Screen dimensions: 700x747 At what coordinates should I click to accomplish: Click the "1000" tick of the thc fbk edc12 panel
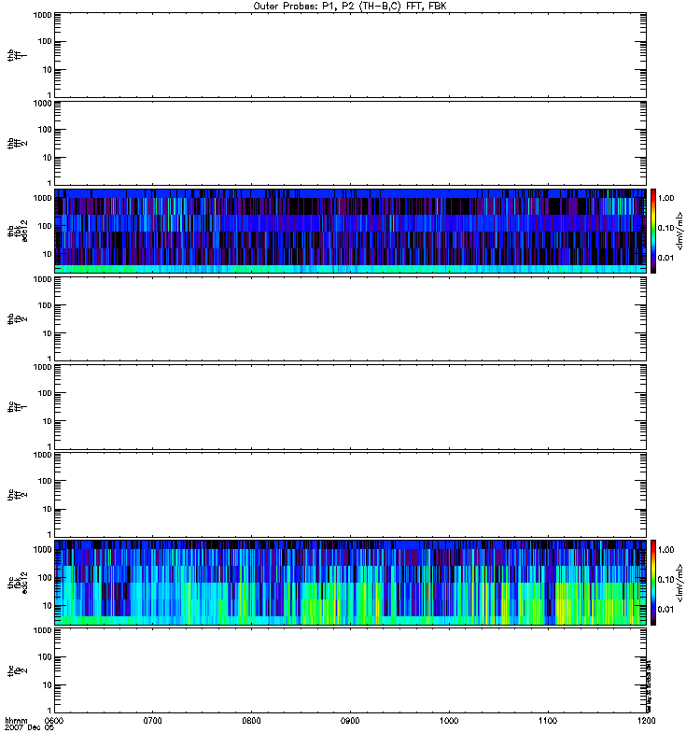point(42,550)
